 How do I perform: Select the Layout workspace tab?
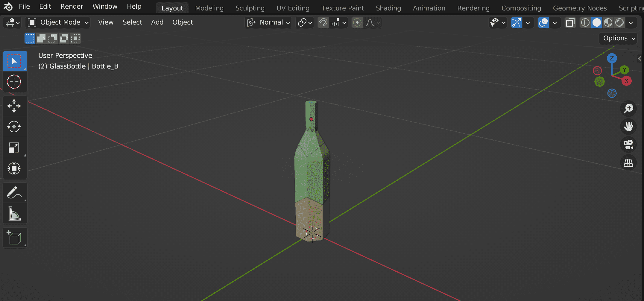pos(172,8)
